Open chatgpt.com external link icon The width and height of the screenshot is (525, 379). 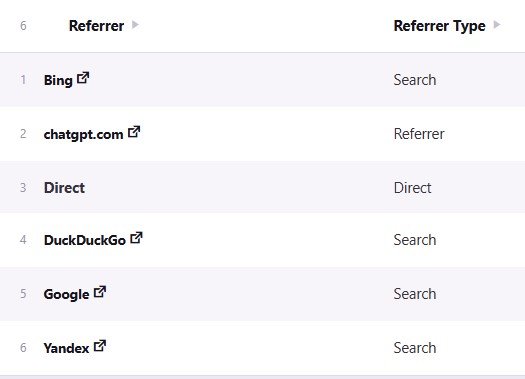134,132
